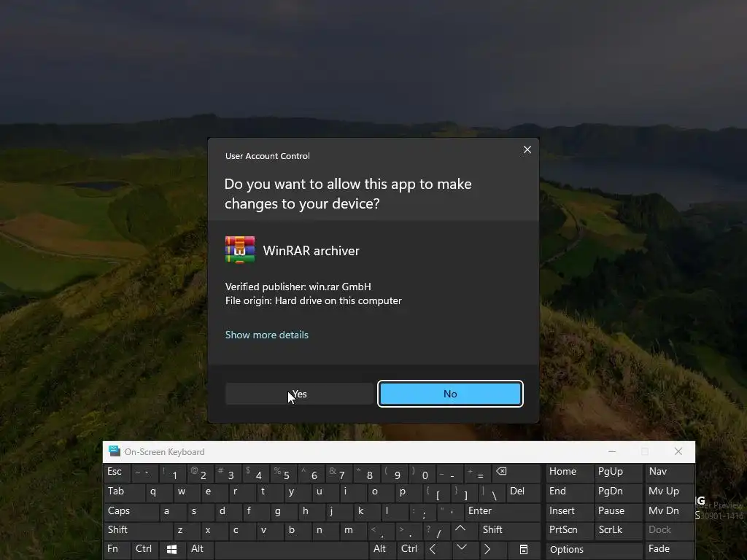
Task: Tap the right arrow key
Action: click(492, 550)
